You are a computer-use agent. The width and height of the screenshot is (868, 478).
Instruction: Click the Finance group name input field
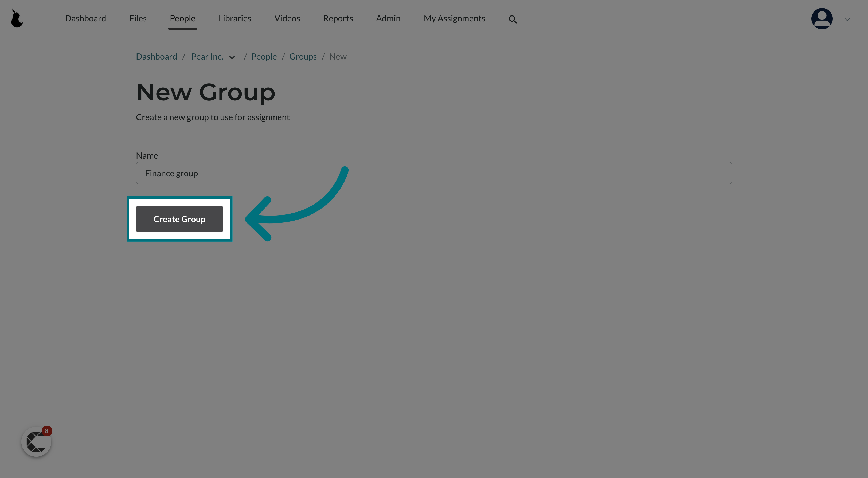tap(434, 173)
